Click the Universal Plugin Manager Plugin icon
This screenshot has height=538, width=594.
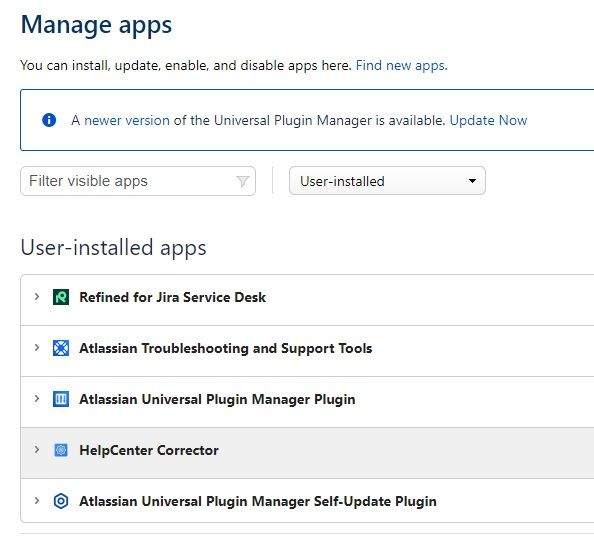[x=61, y=399]
